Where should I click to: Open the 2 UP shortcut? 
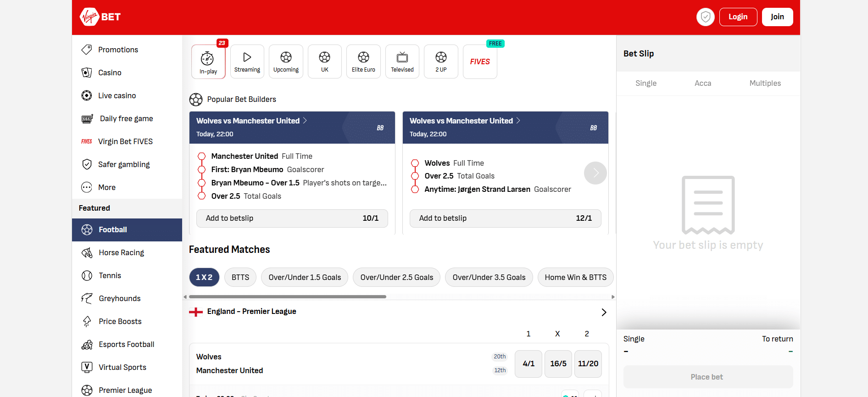(x=441, y=62)
